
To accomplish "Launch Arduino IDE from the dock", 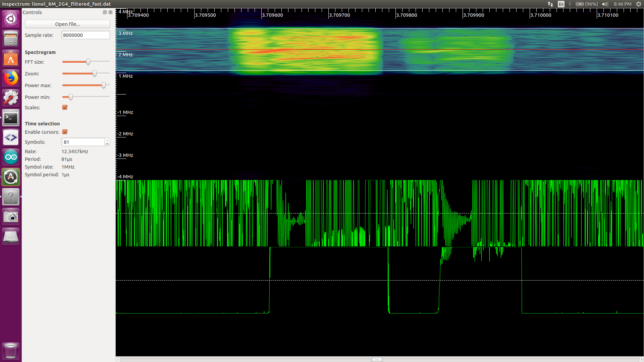I will (11, 157).
